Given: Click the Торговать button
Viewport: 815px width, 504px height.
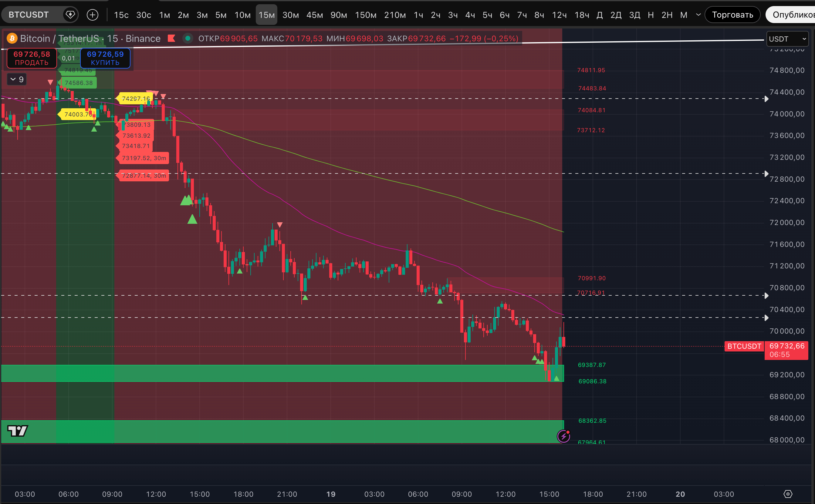Looking at the screenshot, I should pyautogui.click(x=732, y=15).
